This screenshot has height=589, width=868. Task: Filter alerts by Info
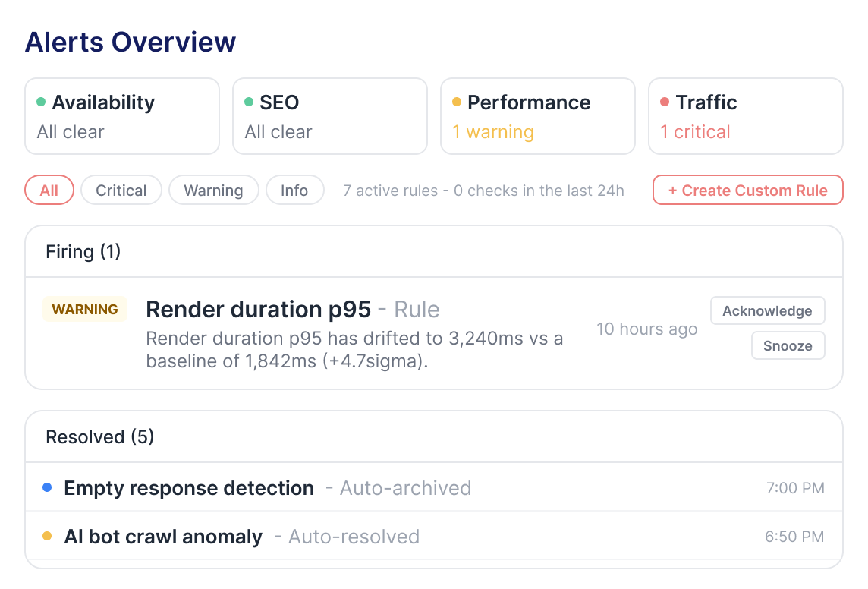pos(294,190)
